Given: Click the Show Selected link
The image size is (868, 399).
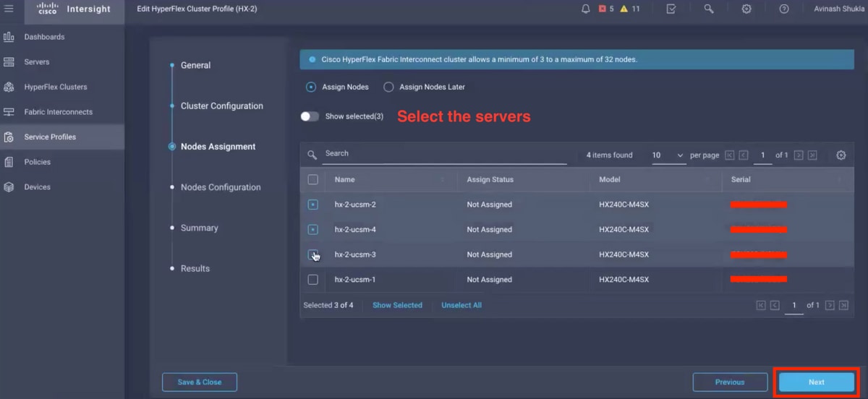Looking at the screenshot, I should click(397, 305).
